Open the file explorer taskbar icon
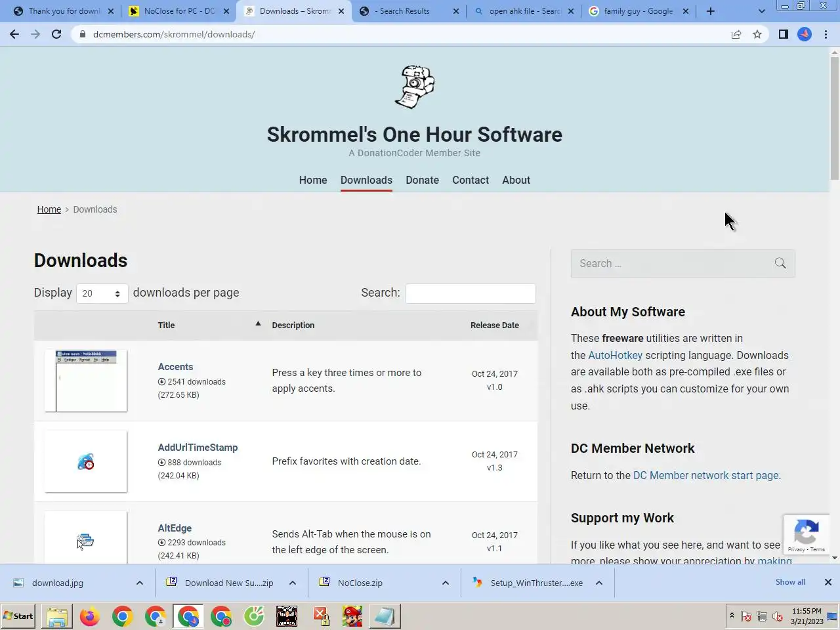 pyautogui.click(x=57, y=616)
